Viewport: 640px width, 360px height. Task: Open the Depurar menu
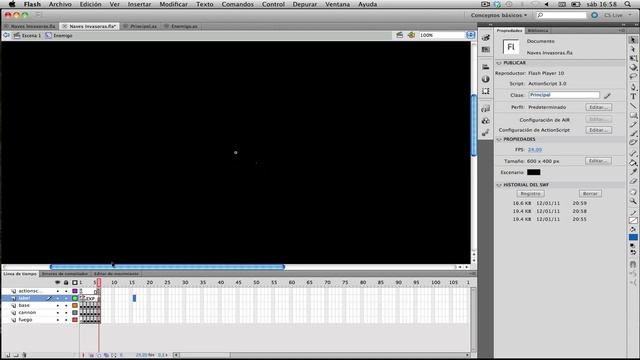(304, 4)
